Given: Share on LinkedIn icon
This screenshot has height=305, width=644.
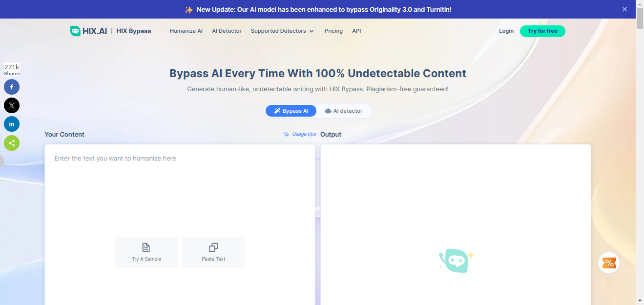Looking at the screenshot, I should click(12, 124).
